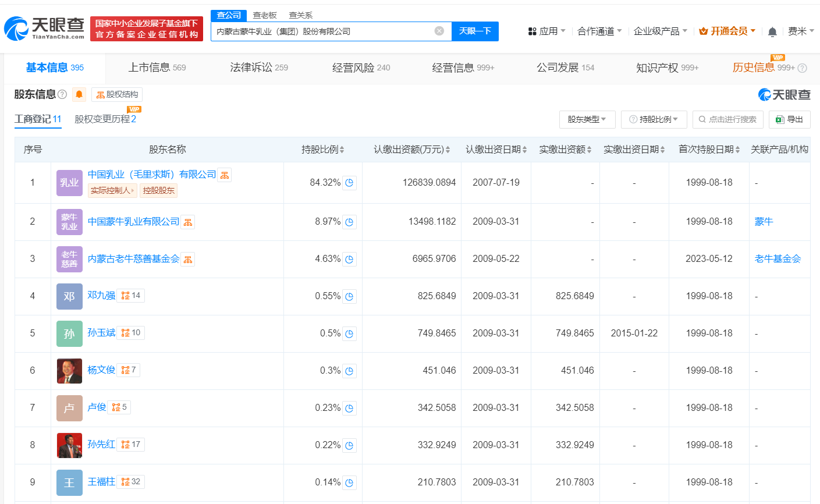
Task: Open the 股权结构 equity structure chart
Action: pyautogui.click(x=118, y=94)
